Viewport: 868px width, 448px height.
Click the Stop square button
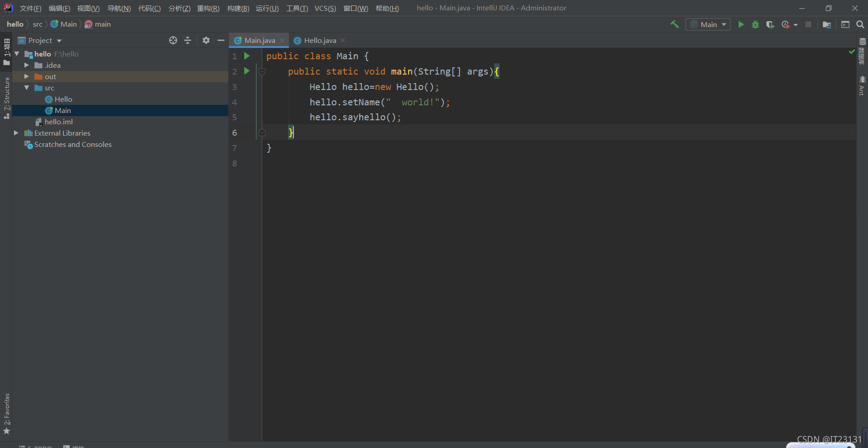(x=808, y=24)
